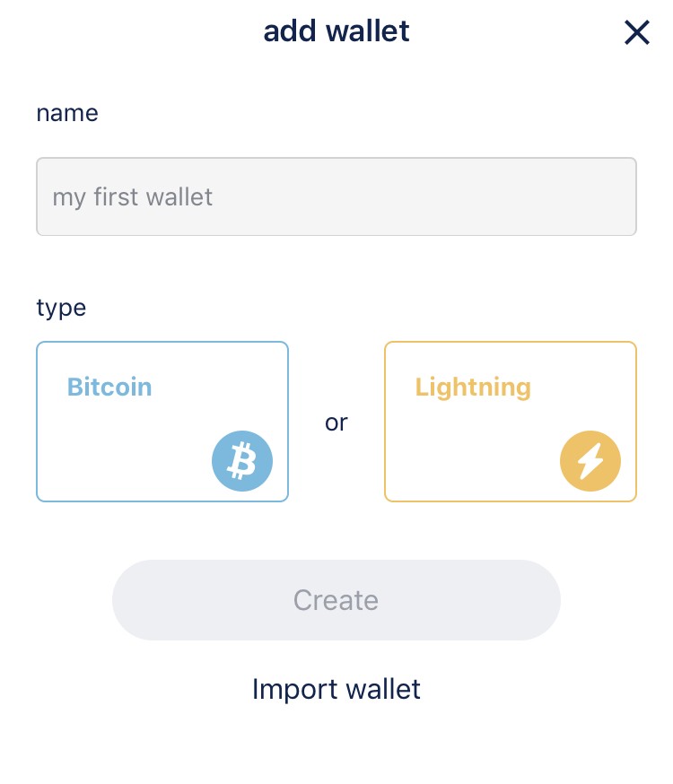This screenshot has width=673, height=784.
Task: Click the "name" field label
Action: point(67,113)
